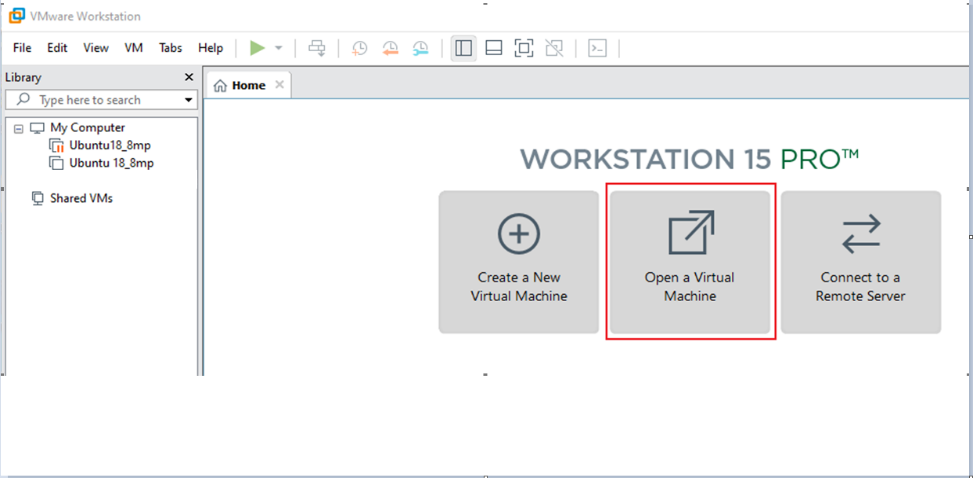Collapse the My Computer tree node
This screenshot has height=478, width=973.
pos(18,129)
